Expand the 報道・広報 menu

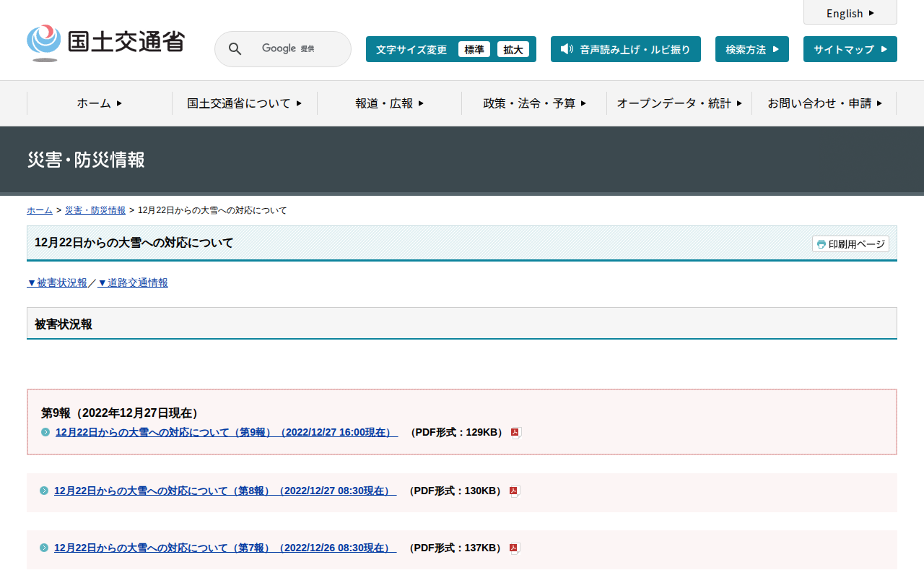(389, 103)
